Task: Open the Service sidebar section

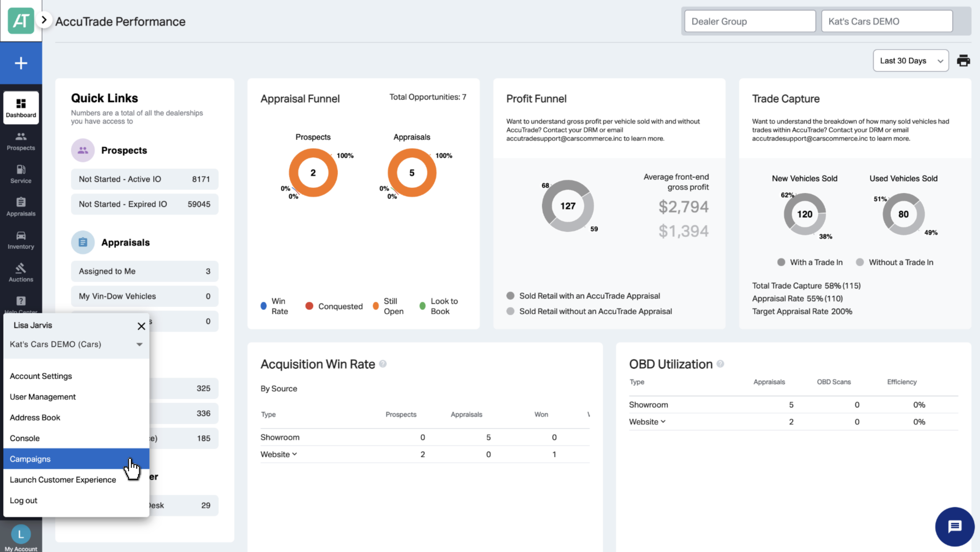Action: click(21, 174)
